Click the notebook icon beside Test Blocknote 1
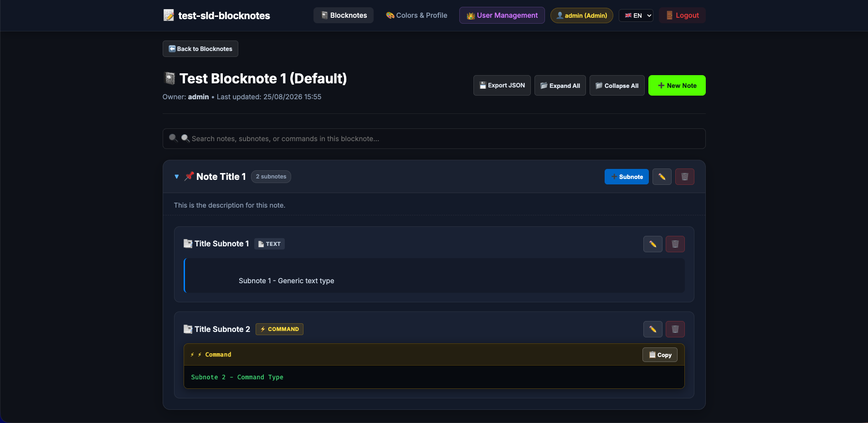The width and height of the screenshot is (868, 423). (x=169, y=78)
